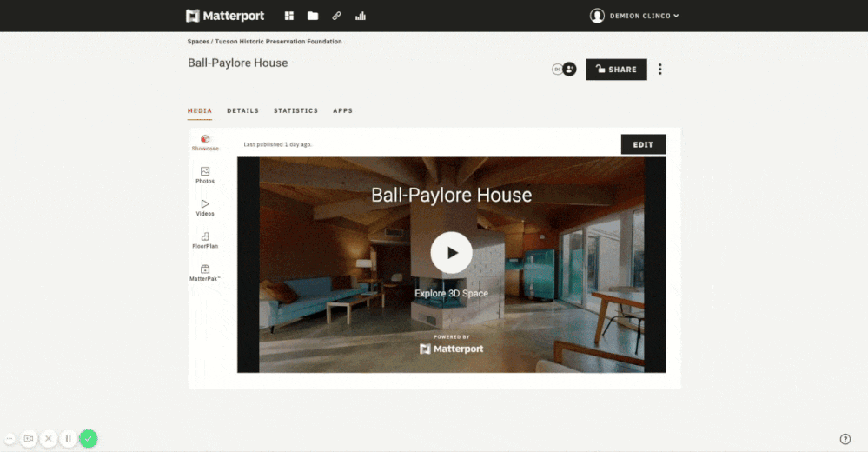
Task: Click the green checkmark recorder button
Action: coord(88,439)
